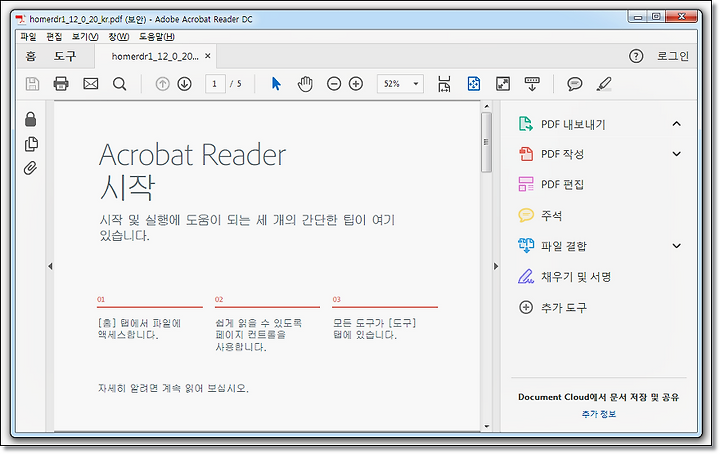Click Fit one full page icon
720x454 pixels.
(x=473, y=84)
